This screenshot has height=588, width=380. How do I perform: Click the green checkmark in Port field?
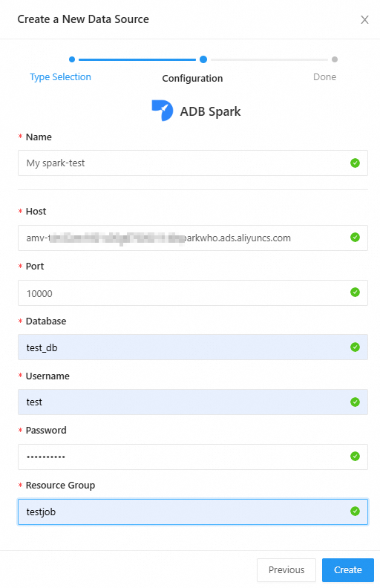[x=355, y=292]
